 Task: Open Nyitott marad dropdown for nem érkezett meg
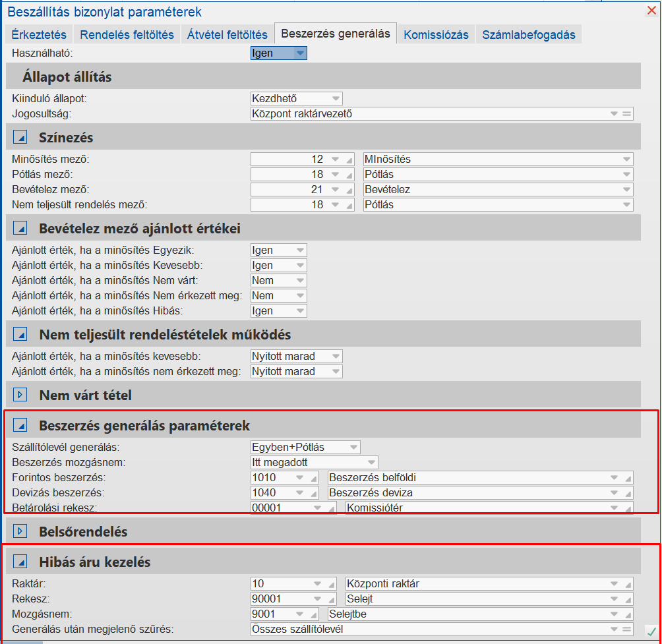[336, 372]
